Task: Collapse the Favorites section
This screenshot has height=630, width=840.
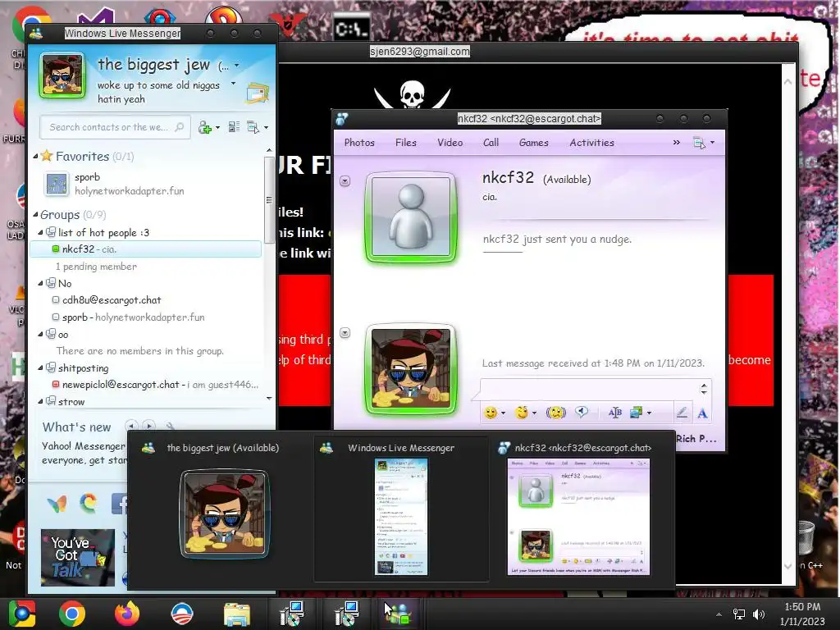Action: [x=35, y=157]
